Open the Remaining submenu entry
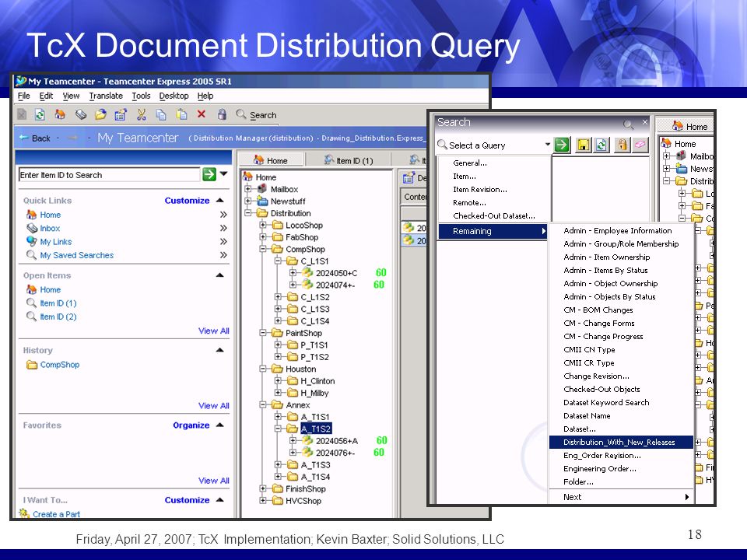 [493, 231]
